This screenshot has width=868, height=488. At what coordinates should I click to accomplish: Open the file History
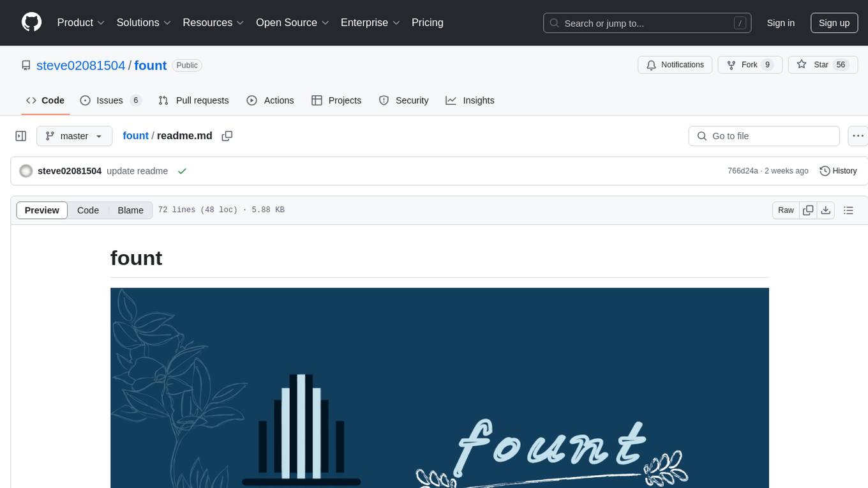tap(838, 171)
